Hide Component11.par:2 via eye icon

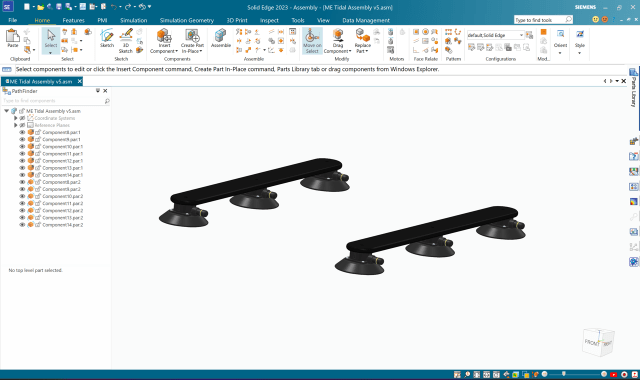coord(22,203)
